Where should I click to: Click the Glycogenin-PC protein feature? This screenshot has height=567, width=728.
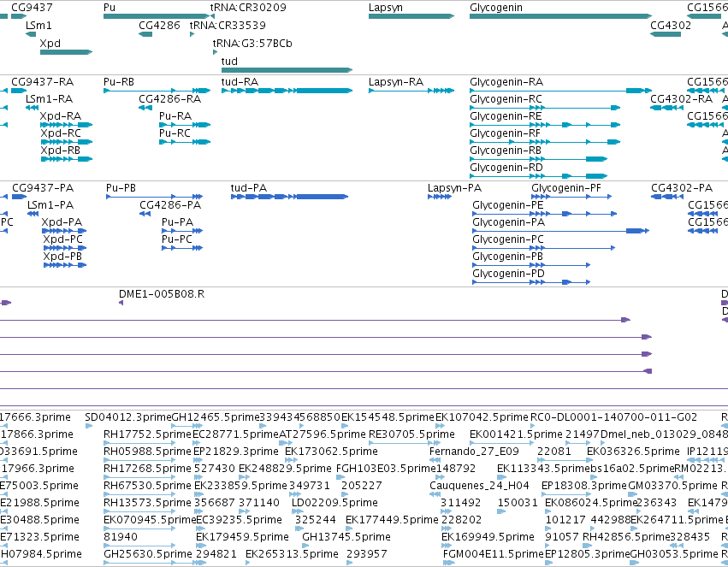(x=544, y=248)
